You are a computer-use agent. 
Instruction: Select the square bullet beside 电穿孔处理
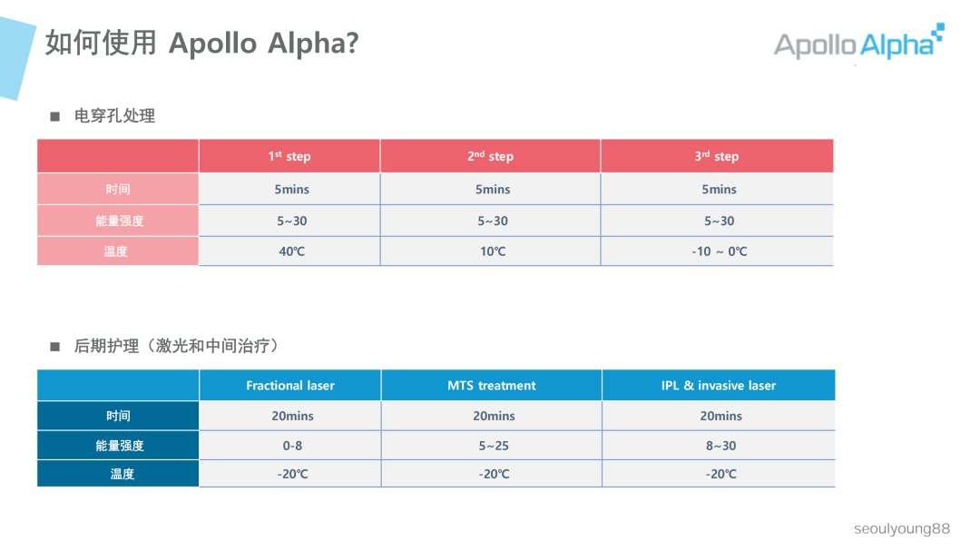[x=55, y=116]
